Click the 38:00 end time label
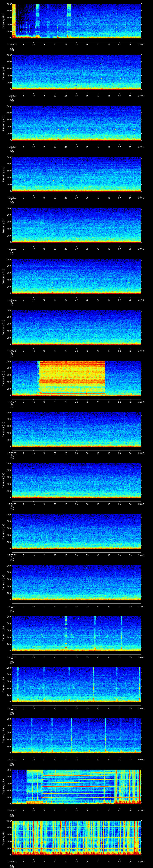Screen dimensions: 153x868 pyautogui.click(x=141, y=657)
